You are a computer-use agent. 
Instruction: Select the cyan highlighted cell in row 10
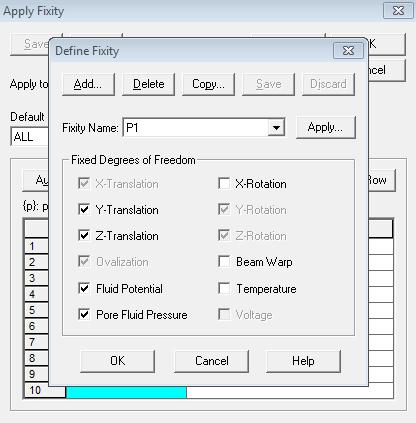point(126,392)
